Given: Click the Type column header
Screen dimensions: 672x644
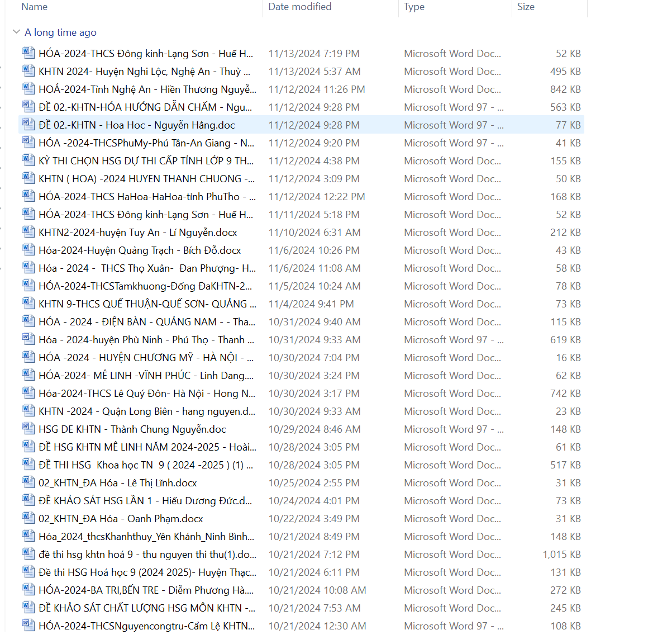Looking at the screenshot, I should point(414,7).
